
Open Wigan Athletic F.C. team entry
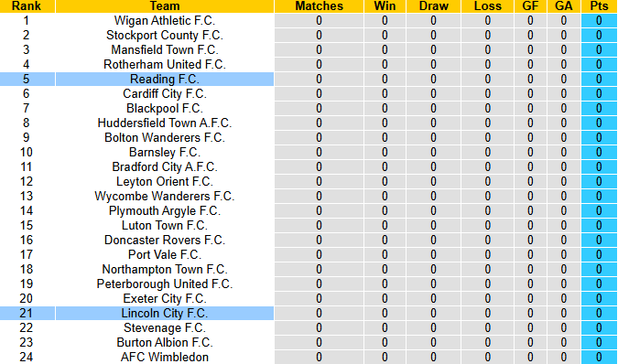(165, 20)
